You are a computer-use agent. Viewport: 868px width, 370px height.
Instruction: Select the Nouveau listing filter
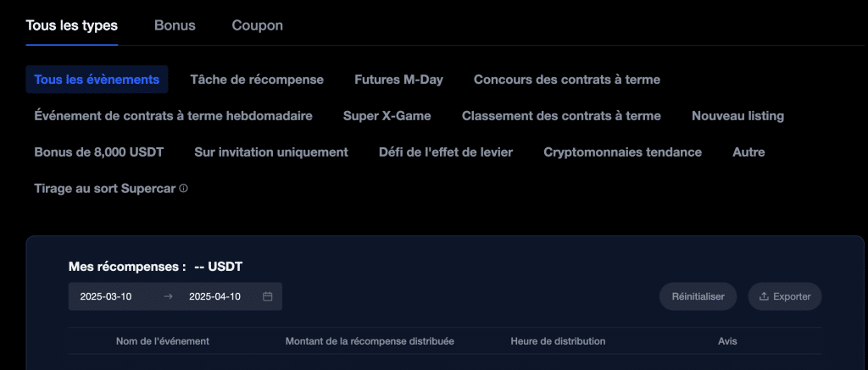point(738,116)
